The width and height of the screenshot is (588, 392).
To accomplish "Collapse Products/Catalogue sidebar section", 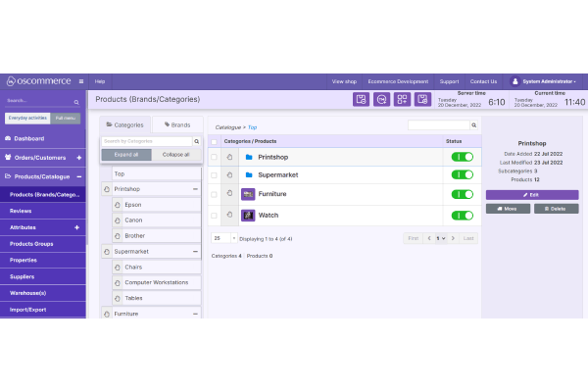I will pyautogui.click(x=79, y=176).
